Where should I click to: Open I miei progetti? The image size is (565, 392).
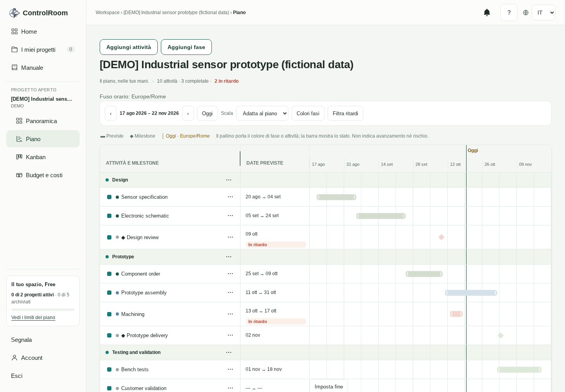pyautogui.click(x=43, y=49)
